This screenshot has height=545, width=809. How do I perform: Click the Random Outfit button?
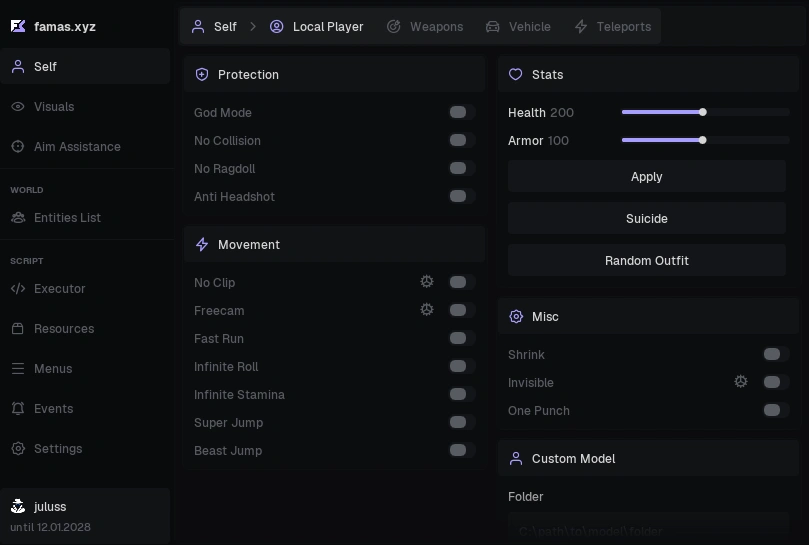647,261
